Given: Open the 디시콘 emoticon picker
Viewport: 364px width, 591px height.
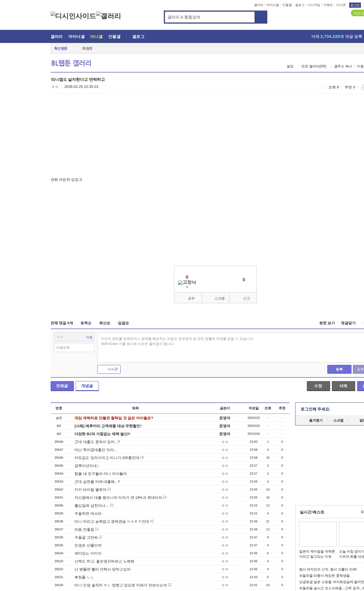Looking at the screenshot, I should [109, 369].
